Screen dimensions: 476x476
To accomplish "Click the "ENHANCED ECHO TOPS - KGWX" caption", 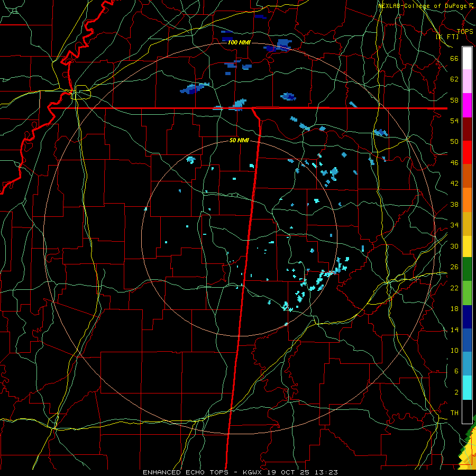I will (202, 472).
